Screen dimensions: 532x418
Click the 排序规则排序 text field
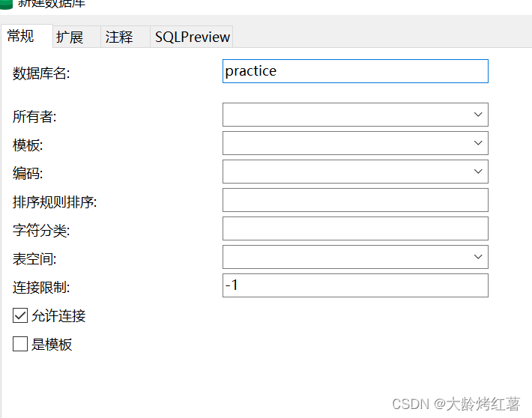coord(355,200)
